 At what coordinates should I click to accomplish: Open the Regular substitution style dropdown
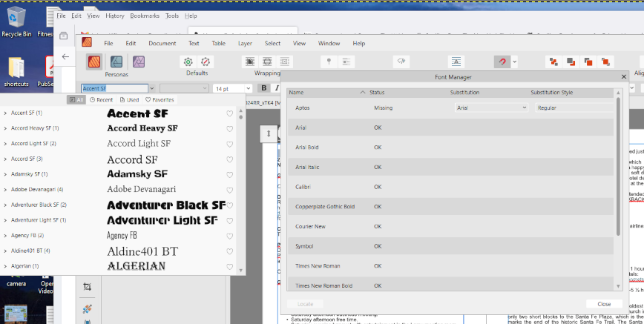click(x=574, y=108)
